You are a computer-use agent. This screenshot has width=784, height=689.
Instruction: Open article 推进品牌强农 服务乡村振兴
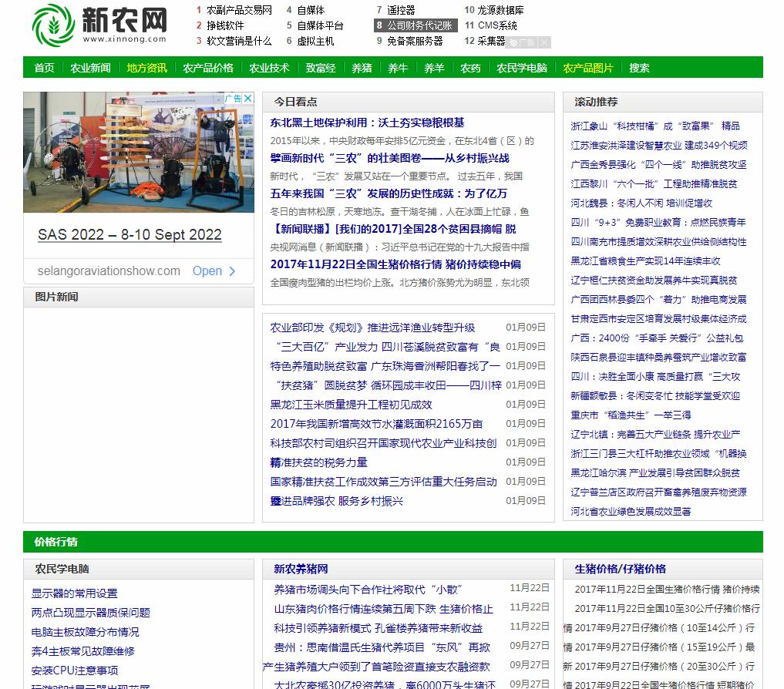tap(337, 501)
